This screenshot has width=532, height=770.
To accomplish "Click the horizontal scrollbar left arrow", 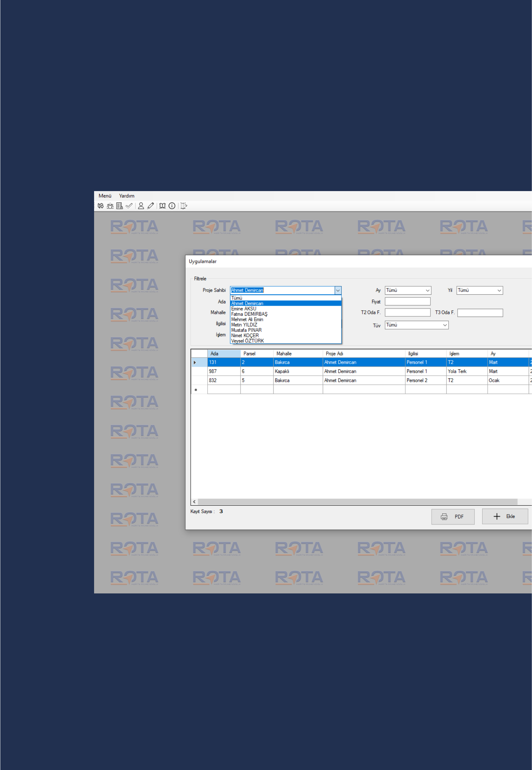I will (x=194, y=502).
